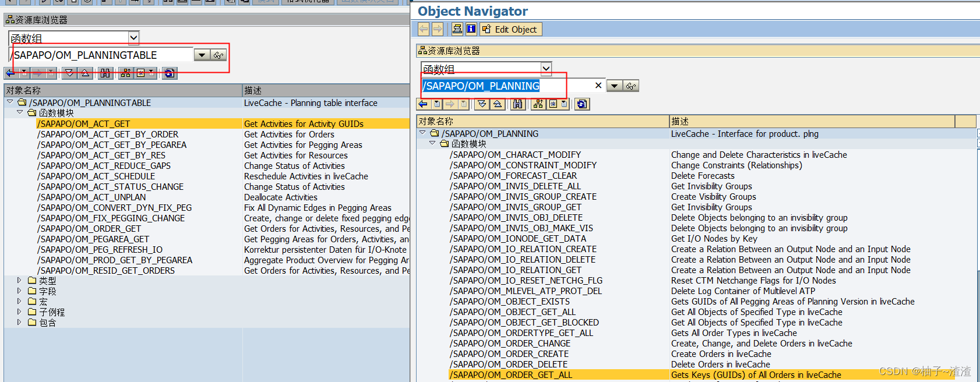The image size is (980, 382).
Task: Click the refresh icon in the left panel
Action: (170, 73)
